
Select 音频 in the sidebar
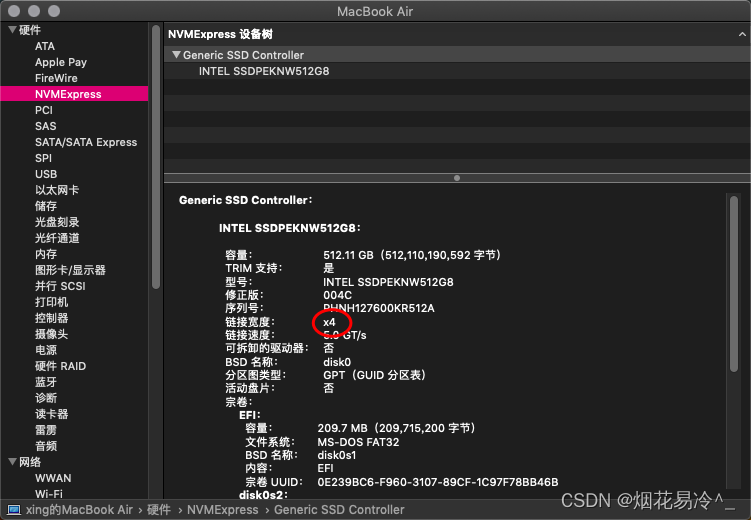tap(46, 446)
